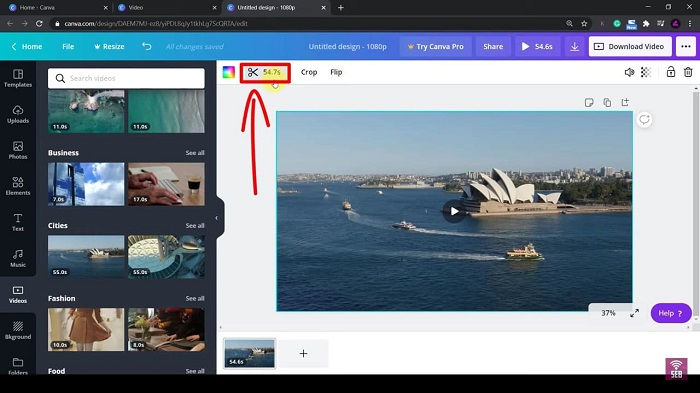Select the Flip option
The image size is (700, 393).
(x=336, y=72)
